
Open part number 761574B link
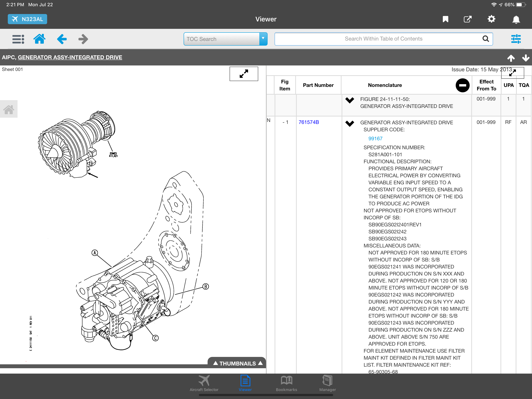[309, 122]
